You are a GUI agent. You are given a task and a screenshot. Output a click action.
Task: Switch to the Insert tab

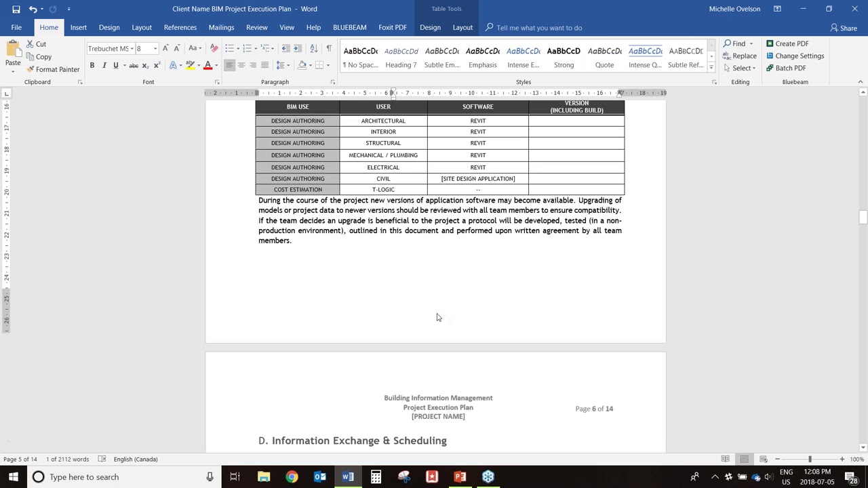coord(78,28)
